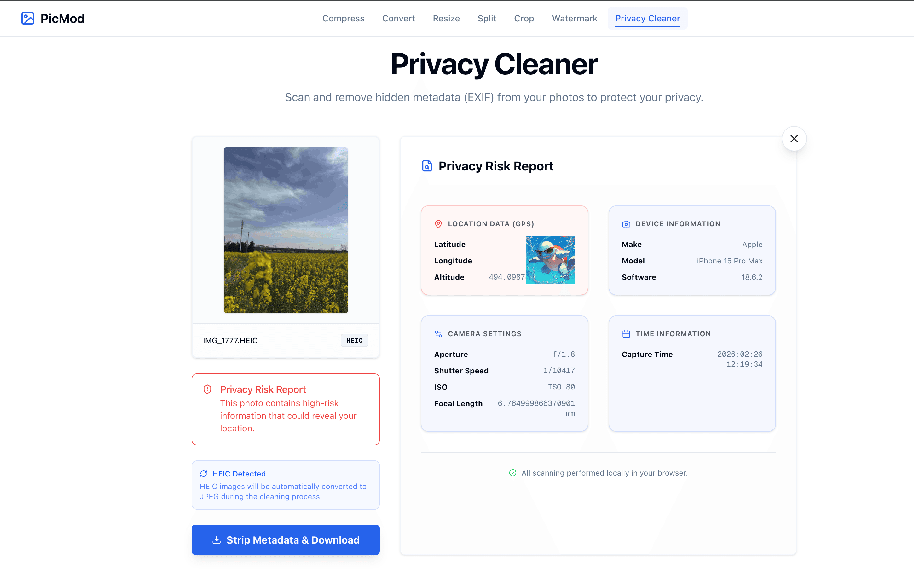Screen dimensions: 914x588
Task: Click the download icon inside the blue button
Action: coord(217,539)
